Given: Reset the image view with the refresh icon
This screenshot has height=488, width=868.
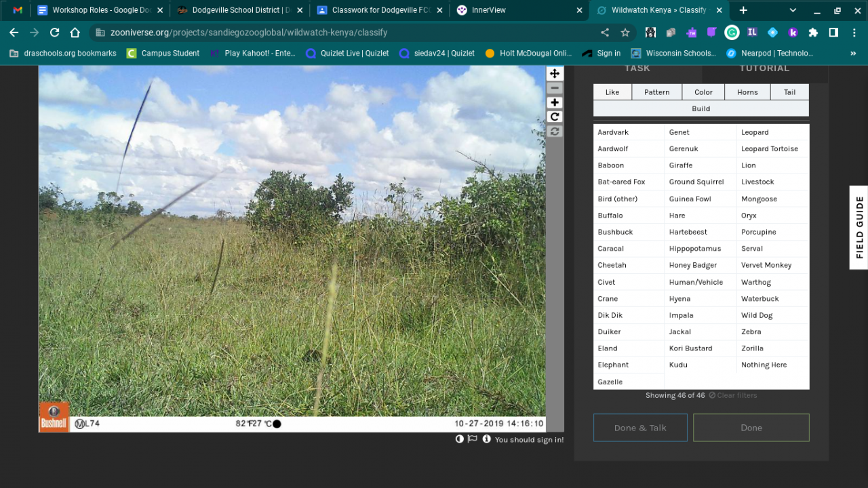Looking at the screenshot, I should 555,131.
